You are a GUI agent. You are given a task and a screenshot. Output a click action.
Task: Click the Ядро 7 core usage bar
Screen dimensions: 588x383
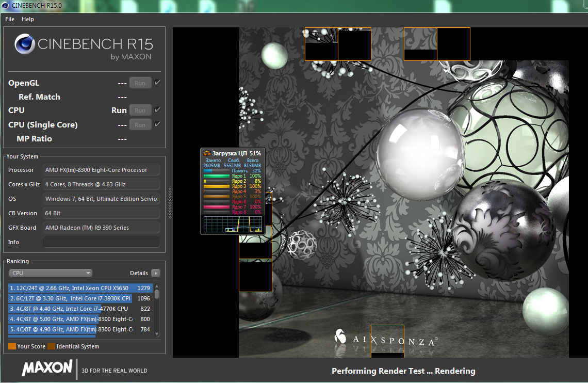[217, 206]
